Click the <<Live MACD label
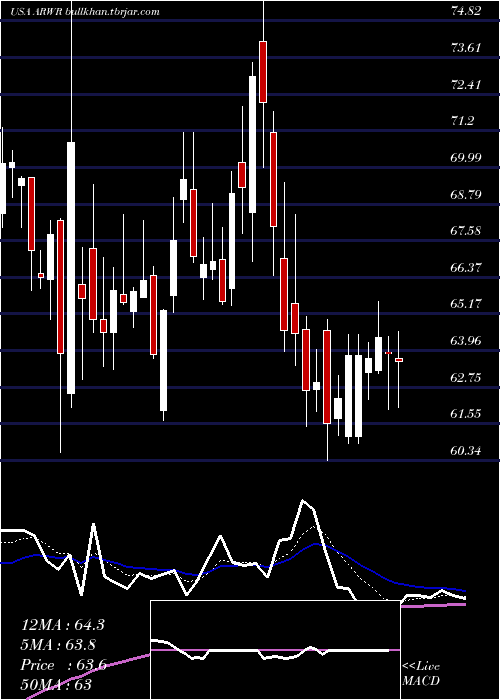500x700 pixels. coord(421,674)
